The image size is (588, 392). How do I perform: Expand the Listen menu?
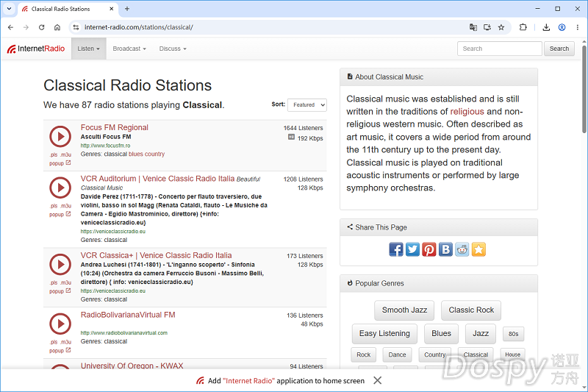[88, 49]
